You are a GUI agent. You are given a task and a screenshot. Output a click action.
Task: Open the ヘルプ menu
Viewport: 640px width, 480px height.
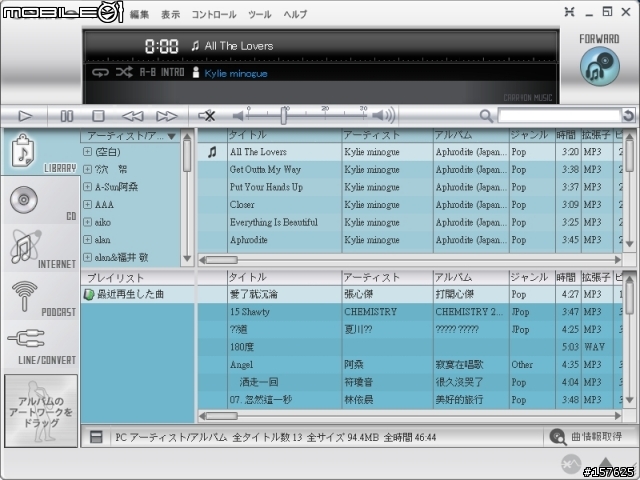(295, 15)
